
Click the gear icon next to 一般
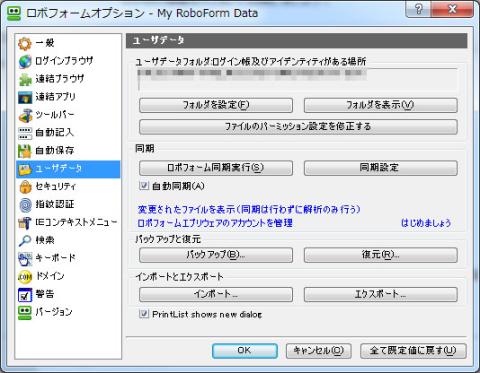pos(25,43)
